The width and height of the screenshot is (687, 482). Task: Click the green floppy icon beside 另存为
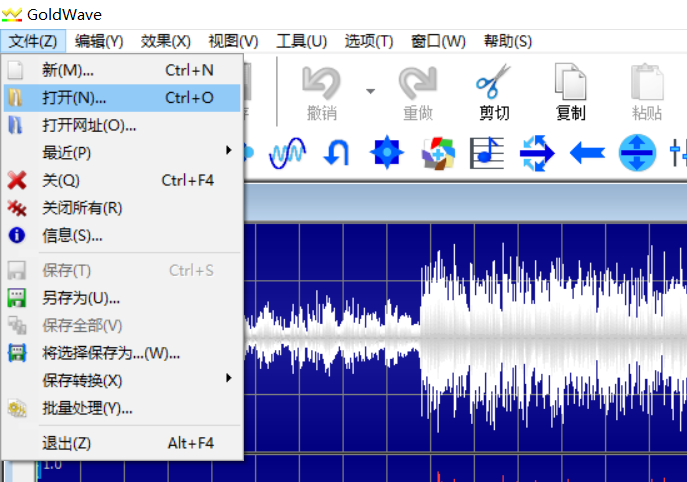tap(17, 298)
